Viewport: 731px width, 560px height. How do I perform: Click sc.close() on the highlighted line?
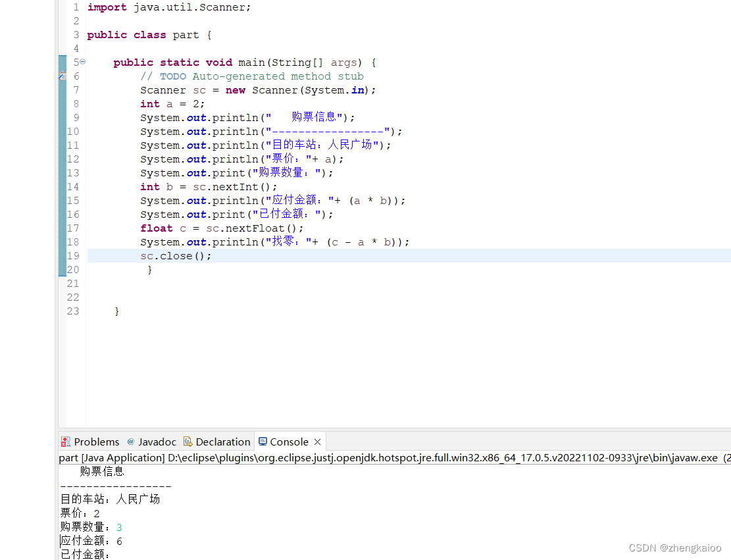[174, 255]
